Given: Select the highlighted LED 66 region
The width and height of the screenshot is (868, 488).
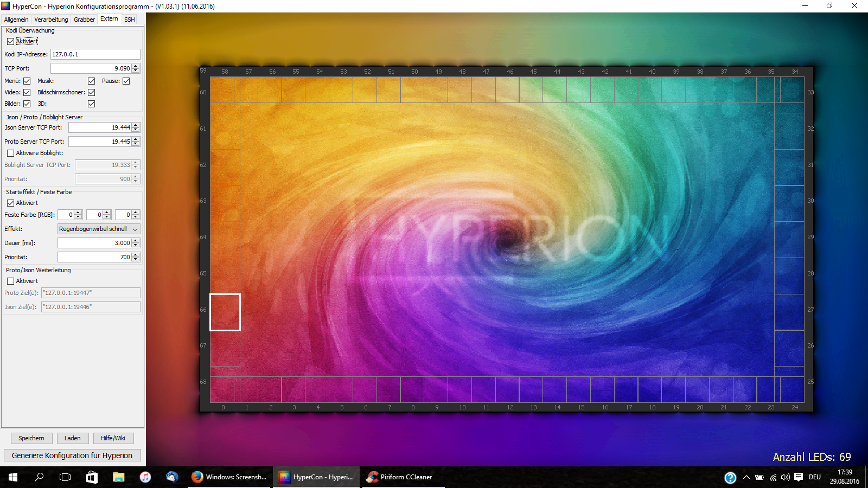Looking at the screenshot, I should coord(225,312).
